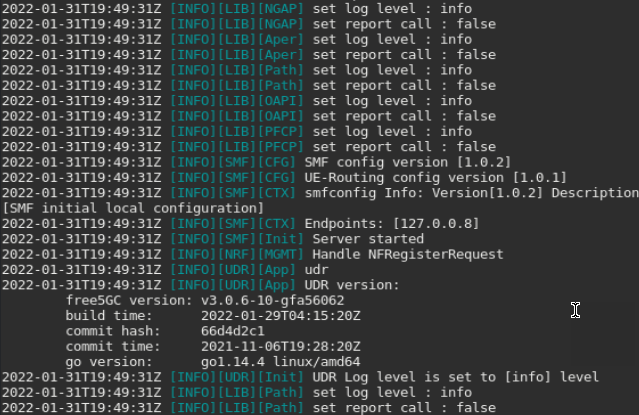Click the [NRF][MGMT] tag
The image size is (639, 415).
point(261,254)
